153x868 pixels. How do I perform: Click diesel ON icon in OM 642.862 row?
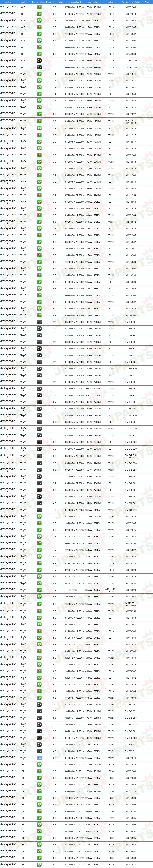point(39,731)
